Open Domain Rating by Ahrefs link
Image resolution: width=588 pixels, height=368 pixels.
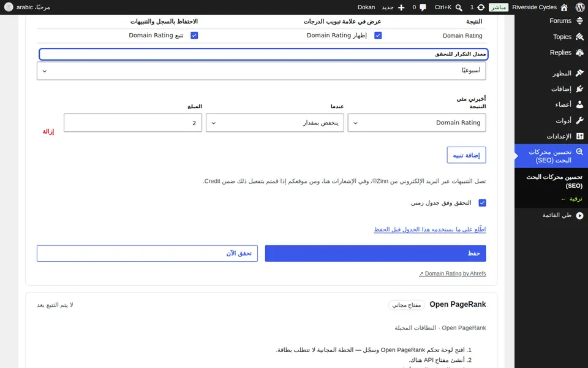tap(452, 274)
